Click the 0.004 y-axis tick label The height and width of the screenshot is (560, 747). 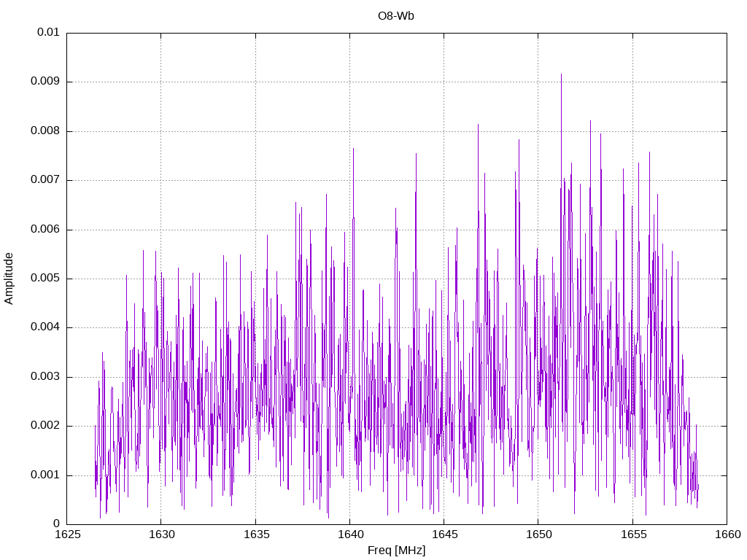45,327
